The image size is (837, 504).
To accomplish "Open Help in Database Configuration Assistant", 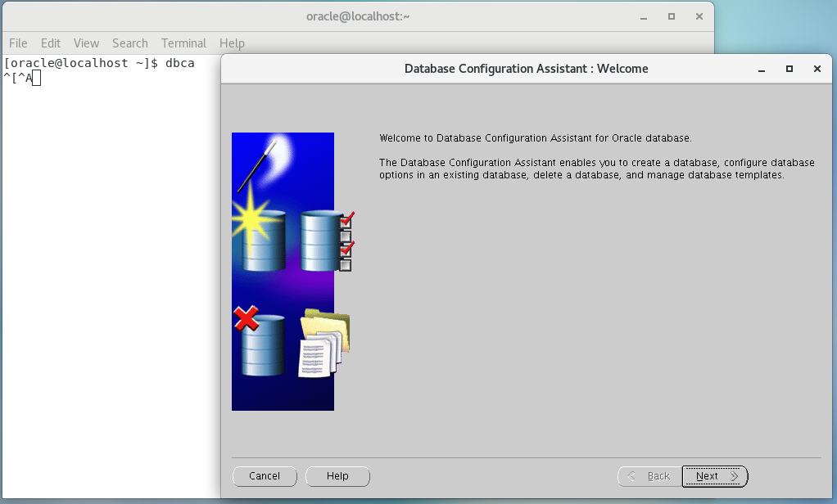I will pyautogui.click(x=337, y=476).
